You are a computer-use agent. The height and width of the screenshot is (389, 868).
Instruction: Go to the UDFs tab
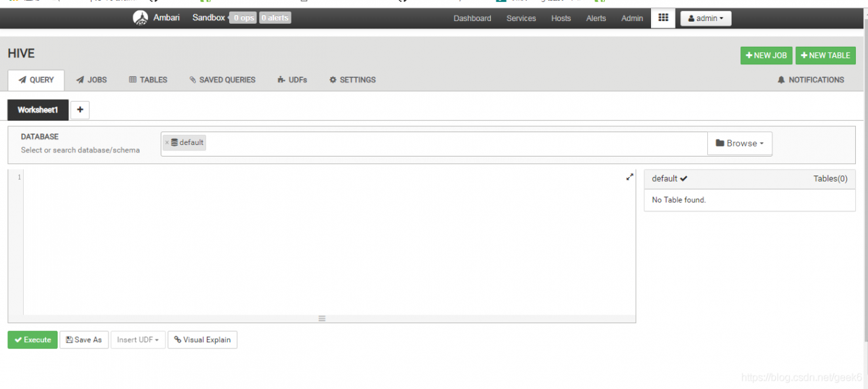tap(292, 80)
